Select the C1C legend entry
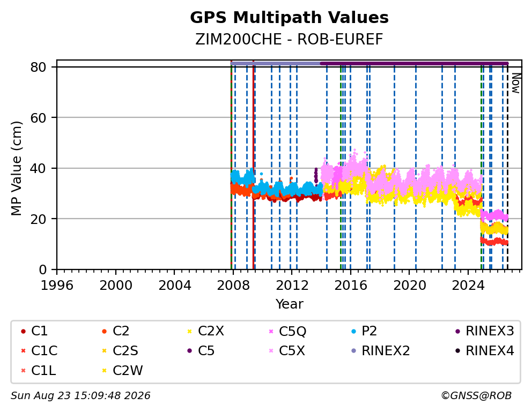 (39, 351)
